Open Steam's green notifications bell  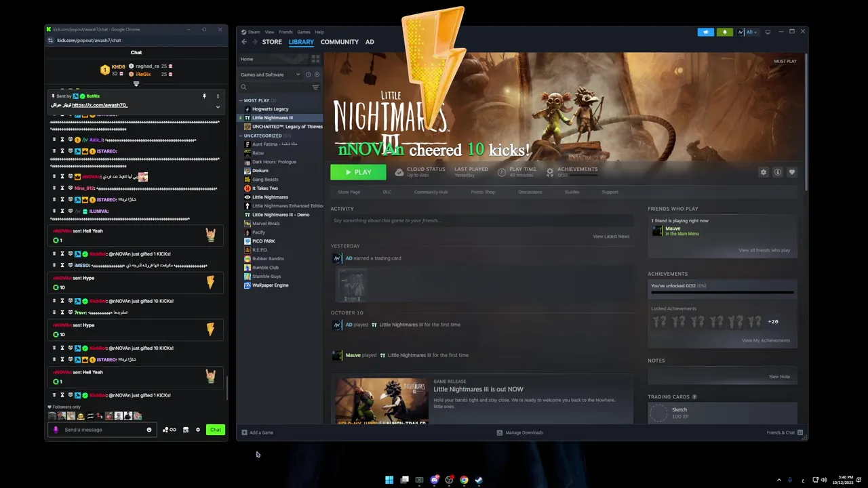(724, 32)
